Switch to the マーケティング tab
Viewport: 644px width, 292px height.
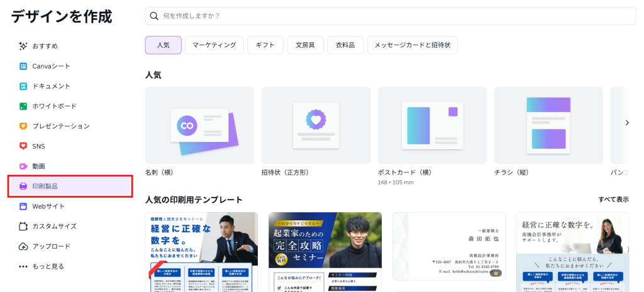(x=214, y=45)
